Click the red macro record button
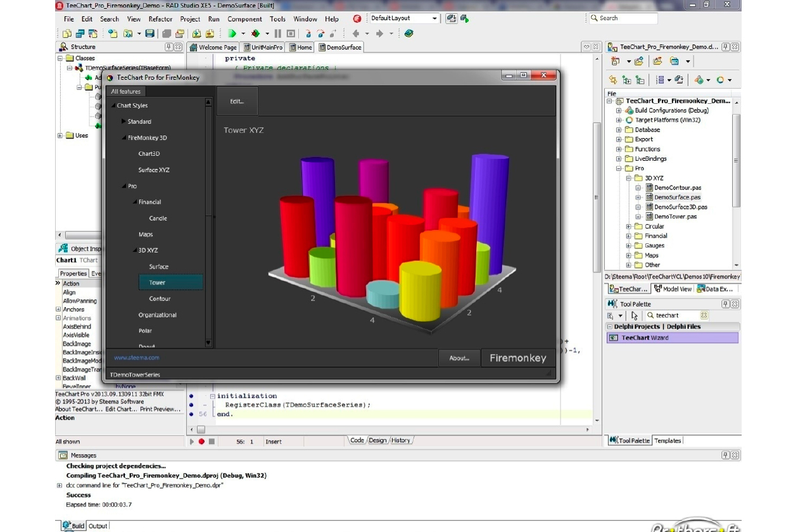 pos(201,441)
